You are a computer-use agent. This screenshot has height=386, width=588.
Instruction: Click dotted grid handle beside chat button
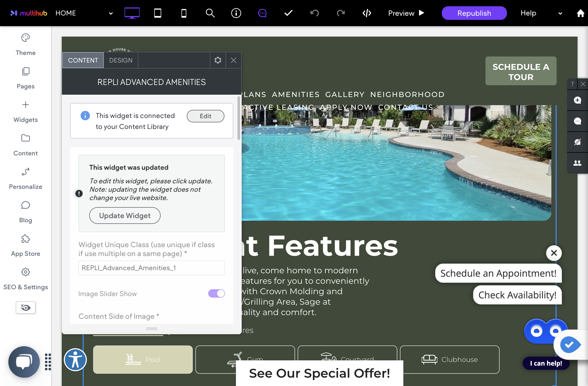point(48,362)
